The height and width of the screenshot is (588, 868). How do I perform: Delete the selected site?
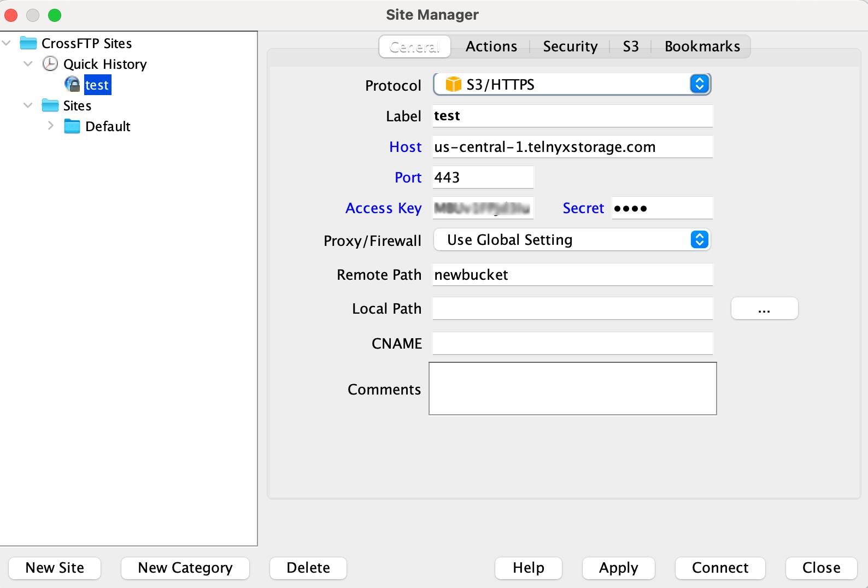(x=308, y=568)
